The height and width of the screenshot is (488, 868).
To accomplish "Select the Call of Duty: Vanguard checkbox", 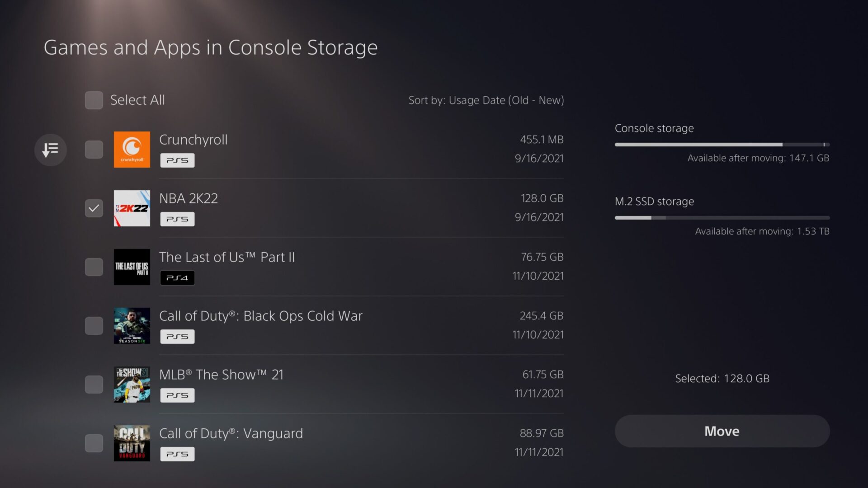I will click(94, 443).
